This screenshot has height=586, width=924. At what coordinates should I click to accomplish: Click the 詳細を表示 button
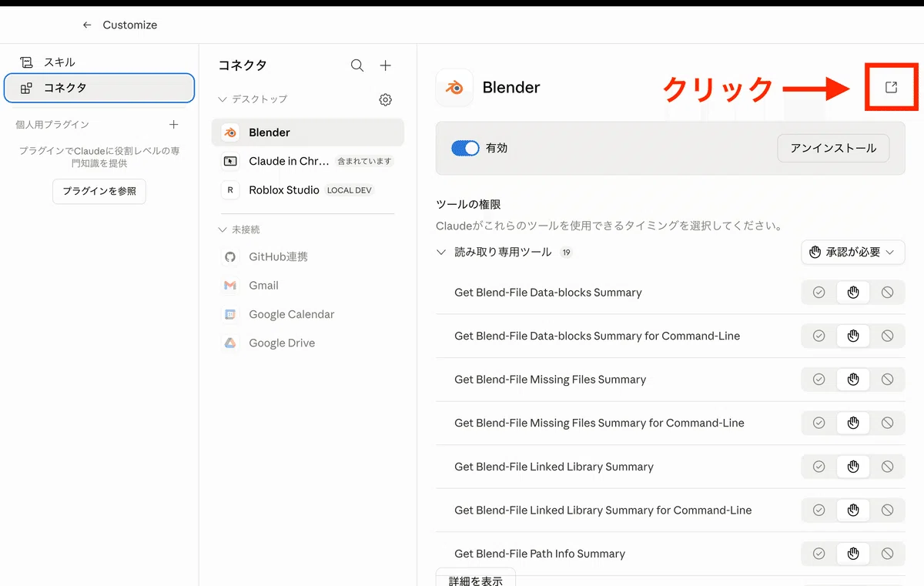[x=476, y=579]
